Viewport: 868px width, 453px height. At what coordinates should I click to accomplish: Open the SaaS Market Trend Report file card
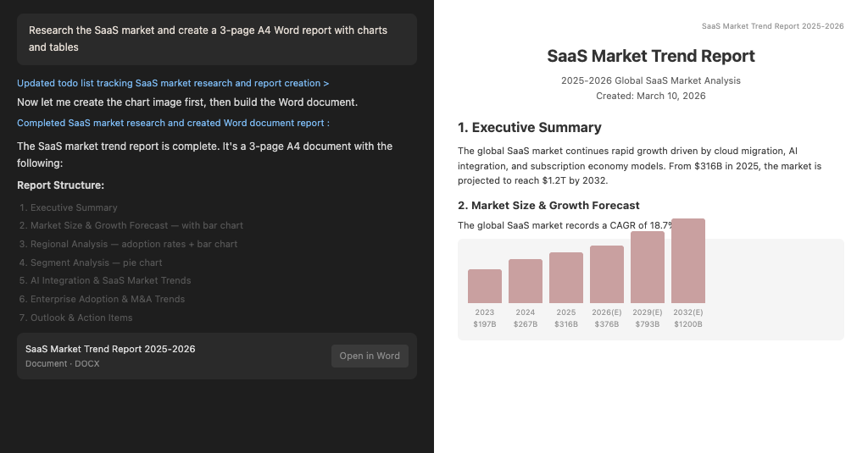click(170, 356)
